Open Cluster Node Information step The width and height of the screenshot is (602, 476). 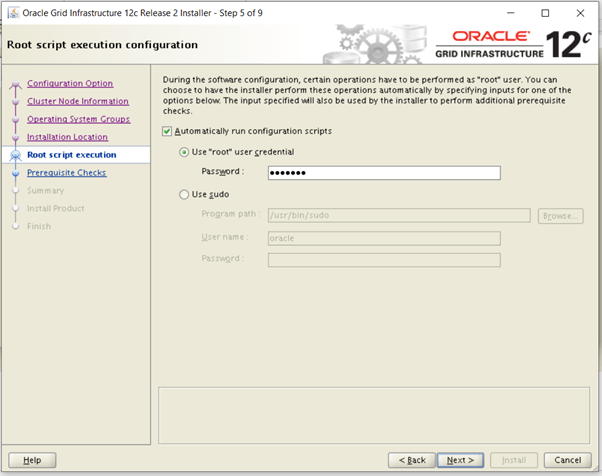click(x=78, y=101)
